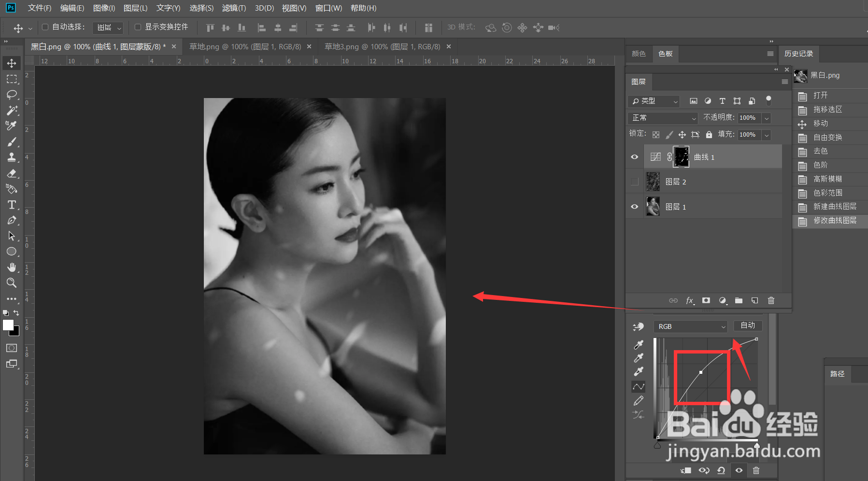The height and width of the screenshot is (481, 868).
Task: Open the RGB channel dropdown in Curves
Action: coord(690,326)
